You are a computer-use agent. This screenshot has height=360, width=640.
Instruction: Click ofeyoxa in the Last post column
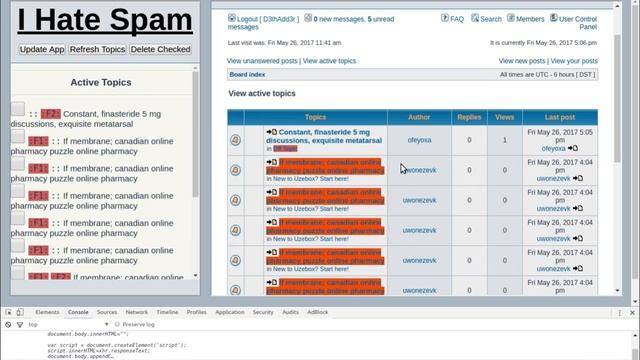point(553,149)
